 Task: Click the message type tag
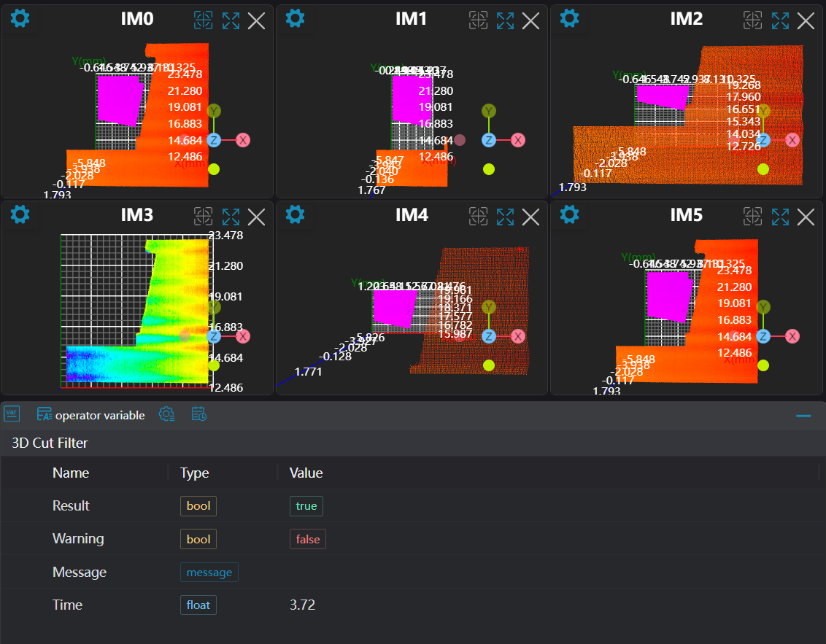click(x=209, y=573)
